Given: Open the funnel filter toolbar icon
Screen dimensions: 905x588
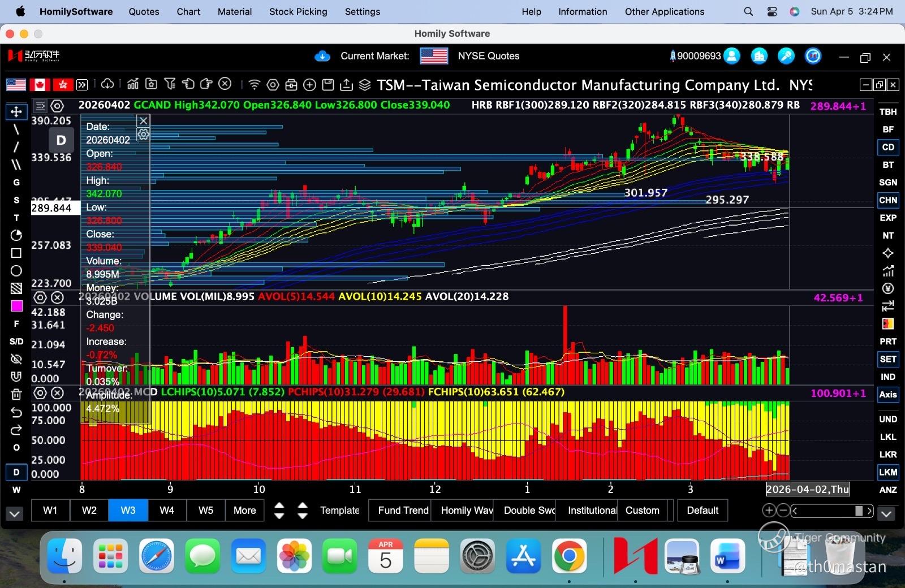Looking at the screenshot, I should point(170,84).
